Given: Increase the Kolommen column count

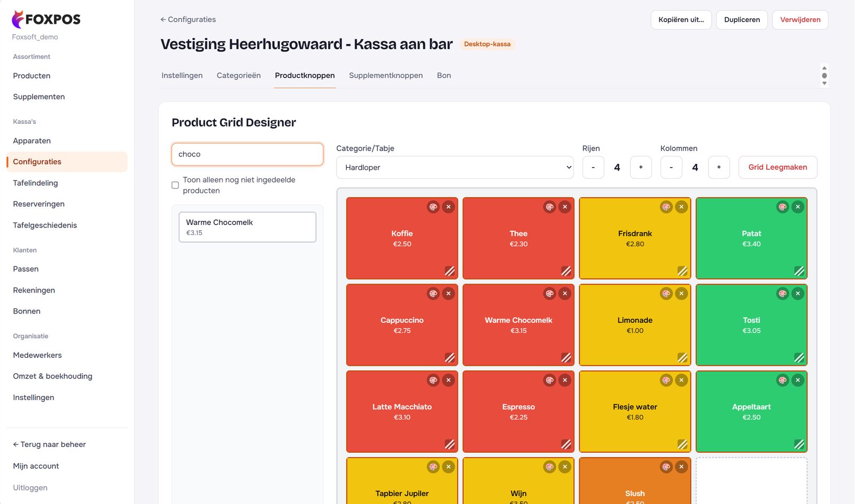Looking at the screenshot, I should (x=719, y=167).
